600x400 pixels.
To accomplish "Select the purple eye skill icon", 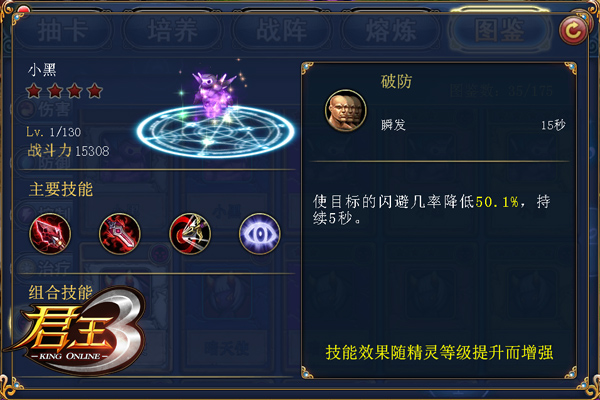I will pyautogui.click(x=259, y=234).
